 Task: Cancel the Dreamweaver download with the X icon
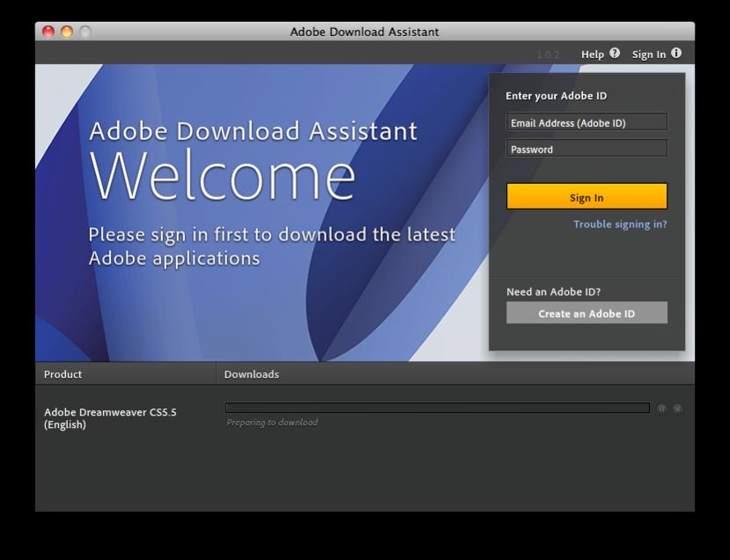coord(677,409)
